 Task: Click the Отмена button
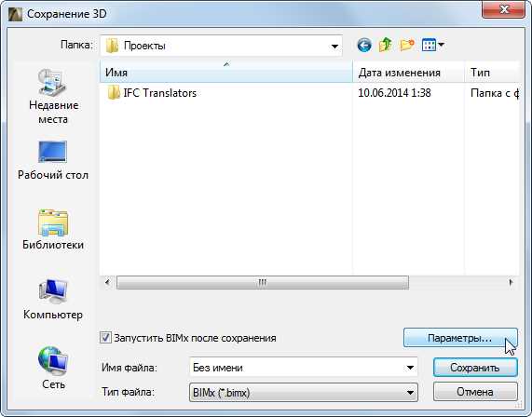pyautogui.click(x=475, y=392)
